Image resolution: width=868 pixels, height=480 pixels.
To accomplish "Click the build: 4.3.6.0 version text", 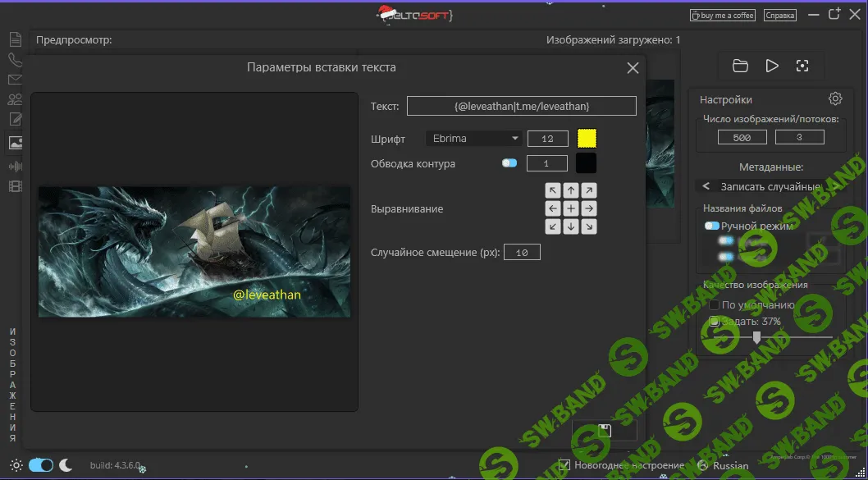I will 115,465.
